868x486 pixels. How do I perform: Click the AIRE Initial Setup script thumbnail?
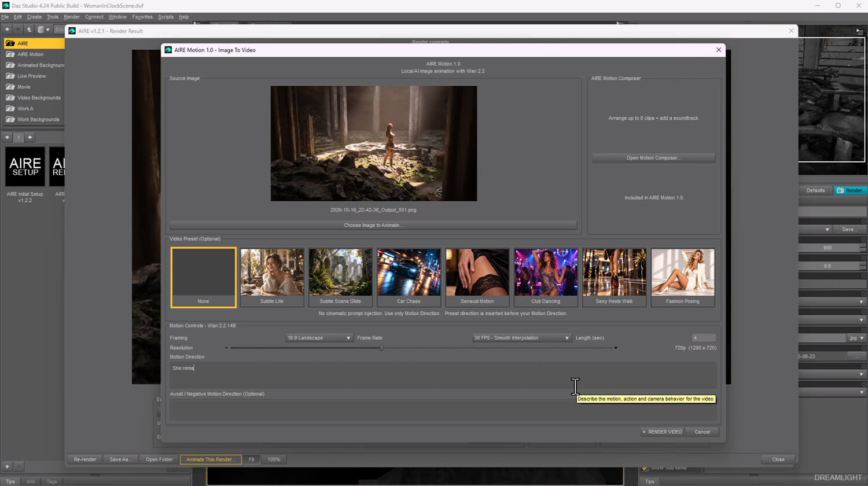coord(25,167)
